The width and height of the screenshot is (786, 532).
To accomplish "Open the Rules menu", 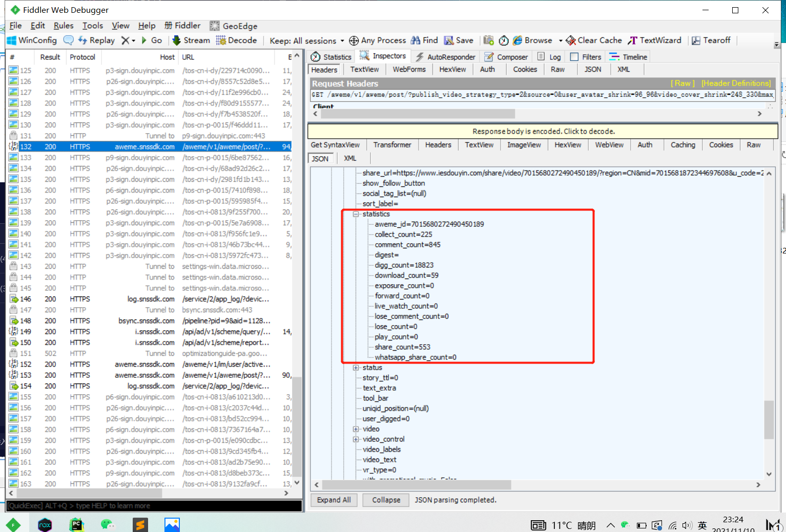I will click(64, 26).
